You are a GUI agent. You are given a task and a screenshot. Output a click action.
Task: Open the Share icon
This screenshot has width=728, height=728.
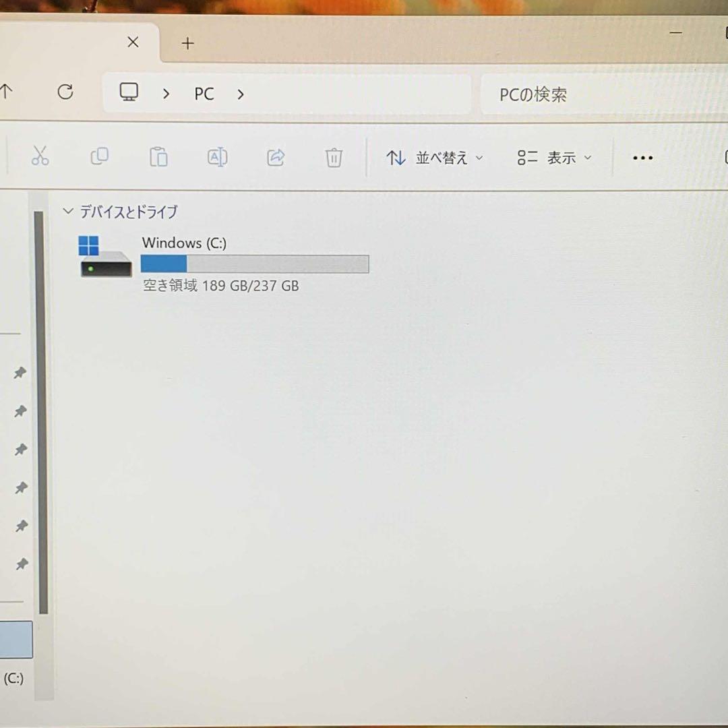pos(275,157)
